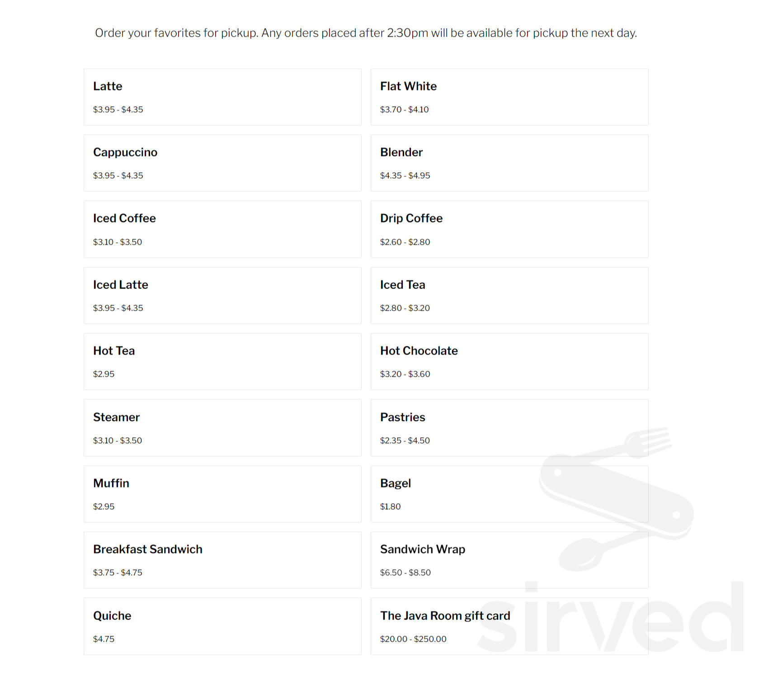The image size is (773, 700).
Task: Choose the Hot Tea item
Action: 222,362
